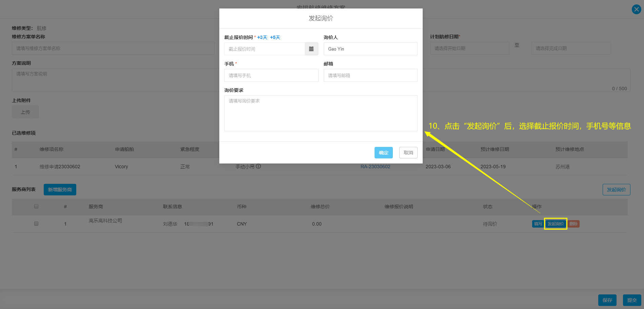
Task: Click the 预计维修地点 column header
Action: 570,149
